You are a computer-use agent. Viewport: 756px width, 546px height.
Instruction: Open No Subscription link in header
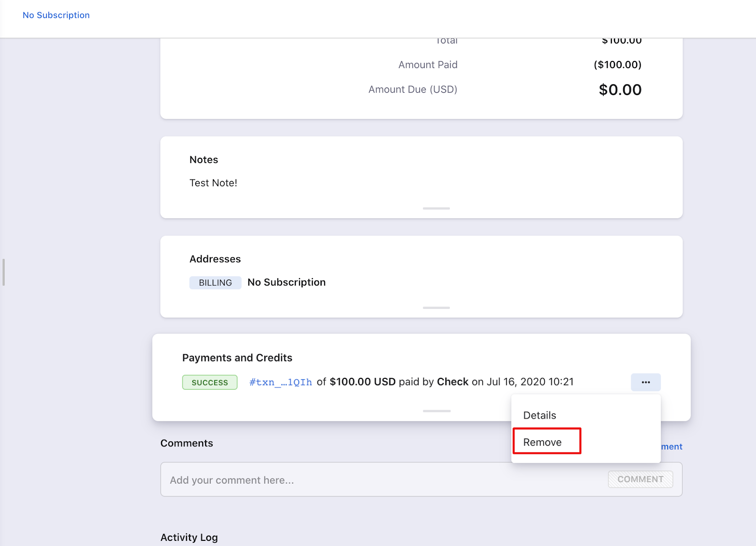tap(56, 15)
